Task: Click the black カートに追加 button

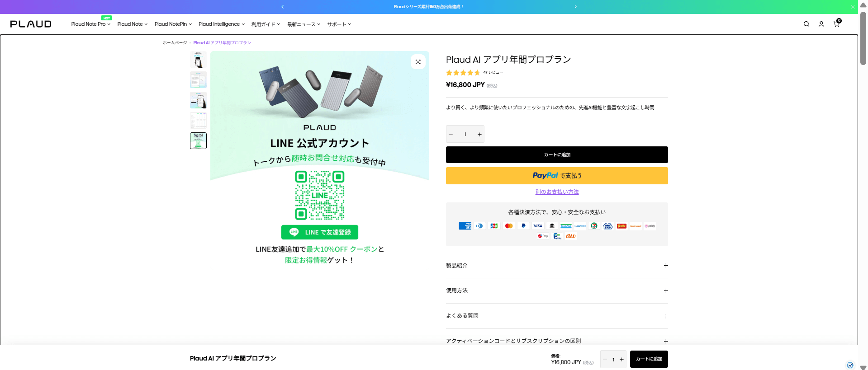Action: click(557, 155)
